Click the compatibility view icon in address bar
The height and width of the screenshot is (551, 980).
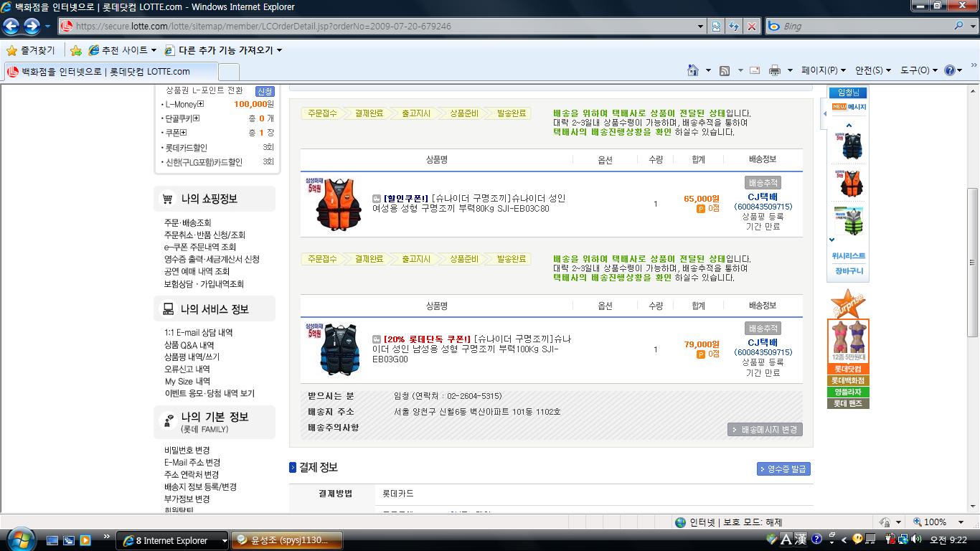716,27
